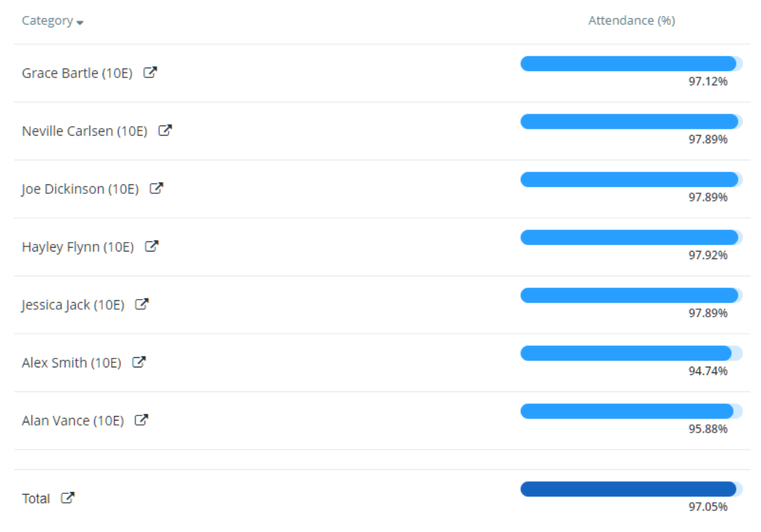Collapse the Category header dropdown arrow
Screen dimensions: 761x532
79,23
